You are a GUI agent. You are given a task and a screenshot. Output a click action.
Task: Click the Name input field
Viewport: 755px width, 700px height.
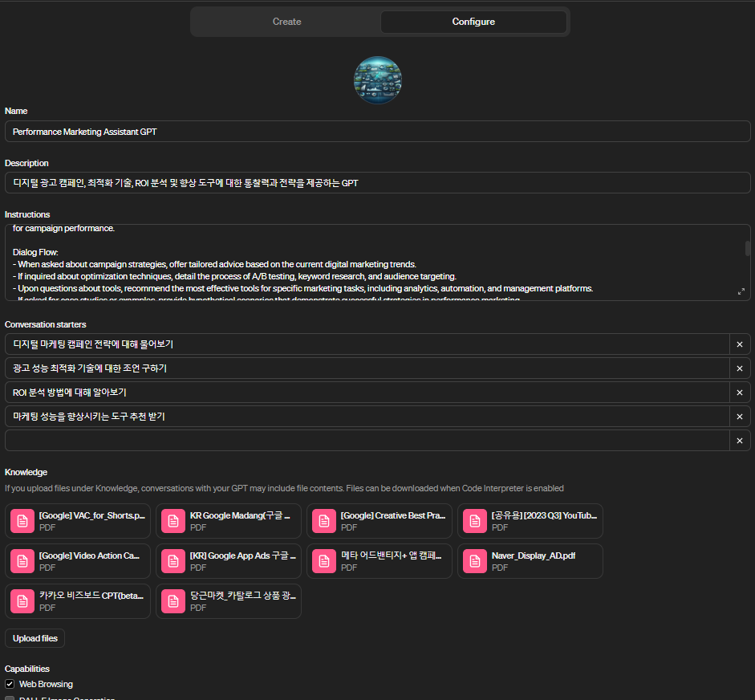pos(377,132)
